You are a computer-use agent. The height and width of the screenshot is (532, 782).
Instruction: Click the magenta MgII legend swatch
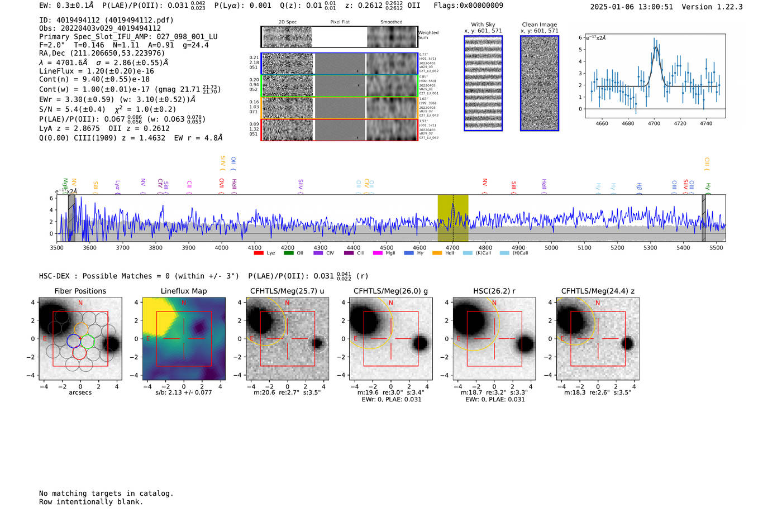tap(378, 253)
